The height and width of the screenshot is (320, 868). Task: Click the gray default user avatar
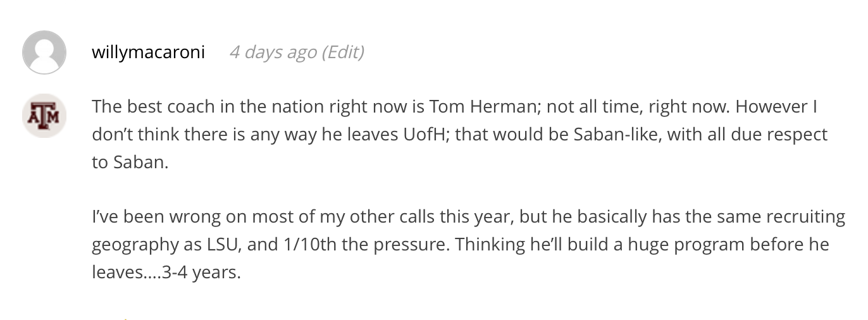(x=44, y=52)
